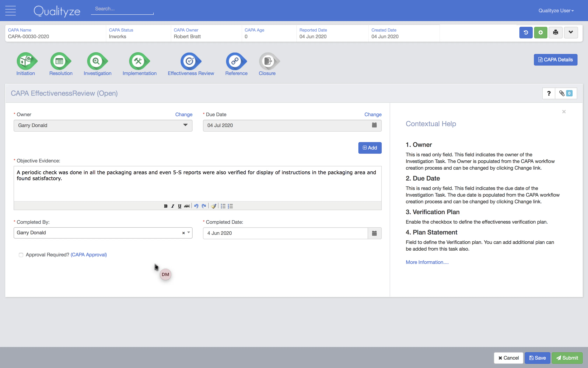588x368 pixels.
Task: Expand the header chevron down button
Action: [x=571, y=33]
